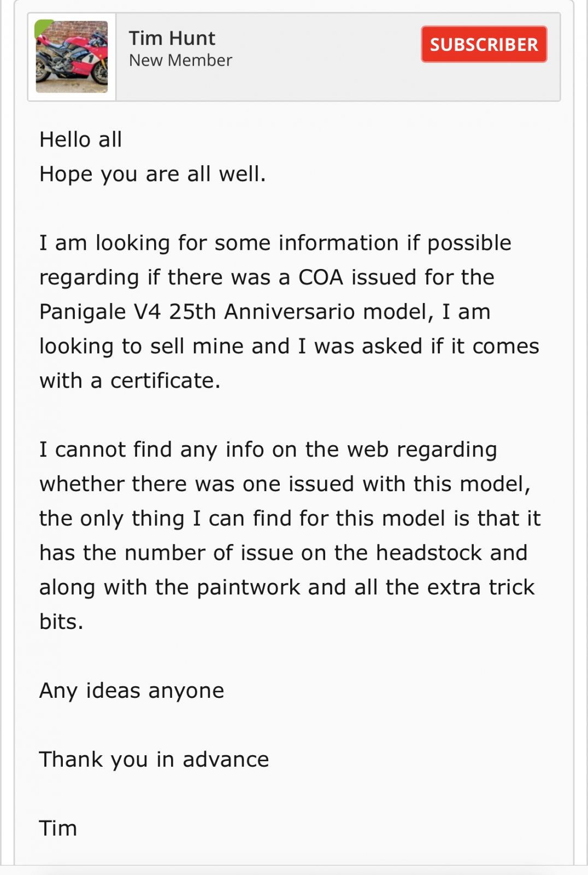Click the "Thank you in advance" line
This screenshot has height=875, width=588.
(x=154, y=760)
